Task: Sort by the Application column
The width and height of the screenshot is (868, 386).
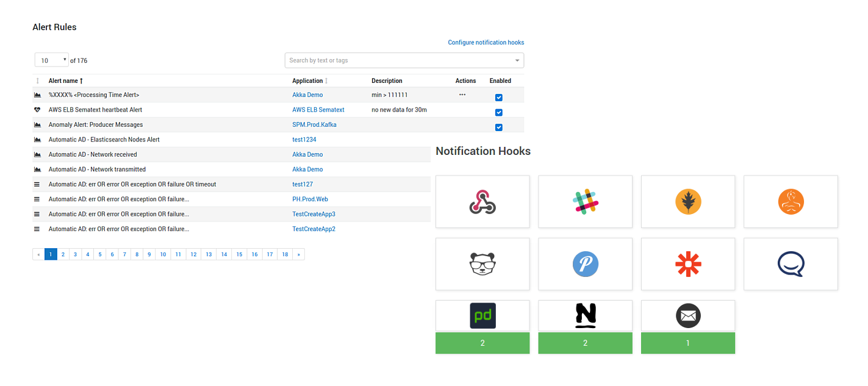Action: click(x=310, y=80)
